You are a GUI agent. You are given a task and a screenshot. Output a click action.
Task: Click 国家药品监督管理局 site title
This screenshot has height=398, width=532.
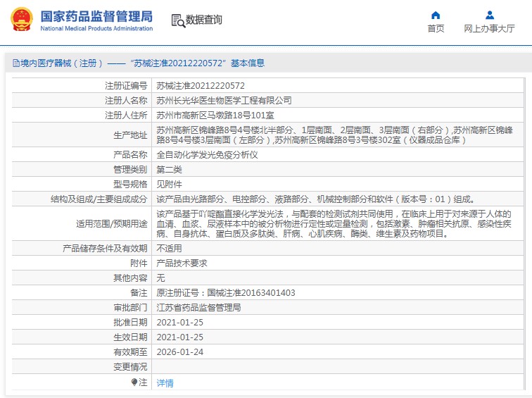pos(96,16)
